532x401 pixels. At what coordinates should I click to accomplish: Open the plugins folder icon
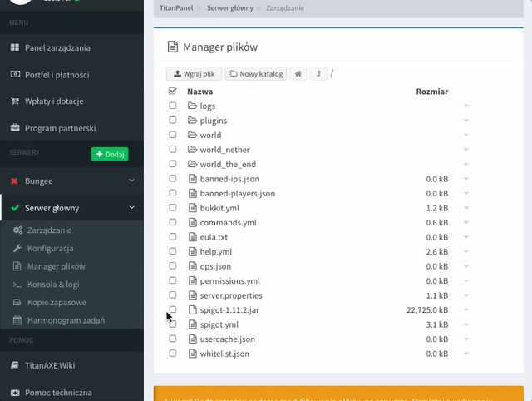click(192, 121)
